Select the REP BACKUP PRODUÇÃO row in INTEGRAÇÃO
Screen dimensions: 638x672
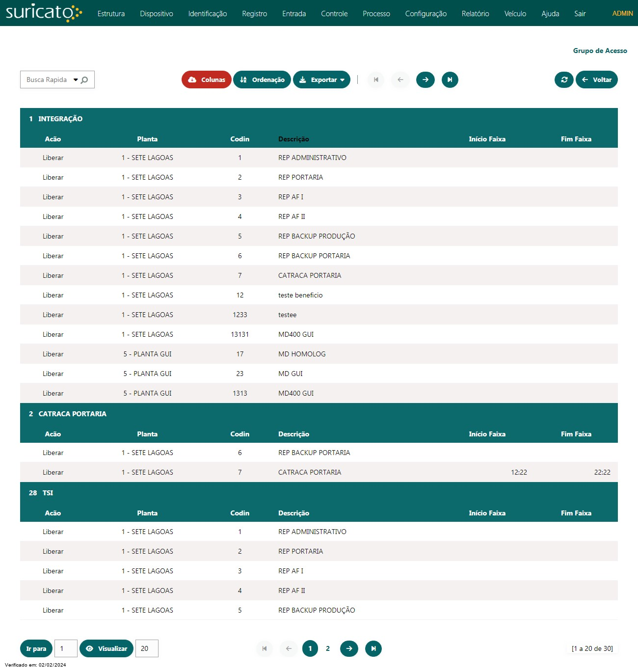point(319,236)
